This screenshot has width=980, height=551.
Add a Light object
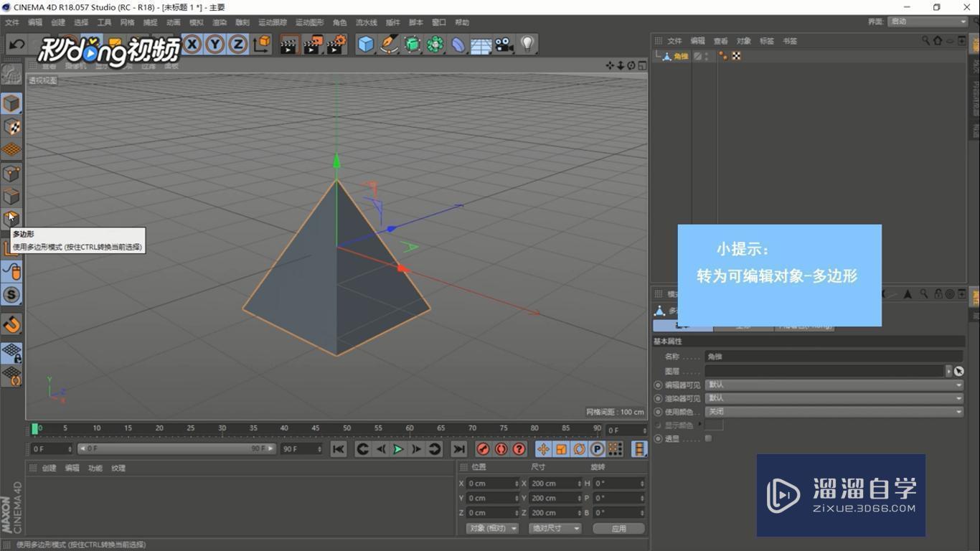click(527, 44)
